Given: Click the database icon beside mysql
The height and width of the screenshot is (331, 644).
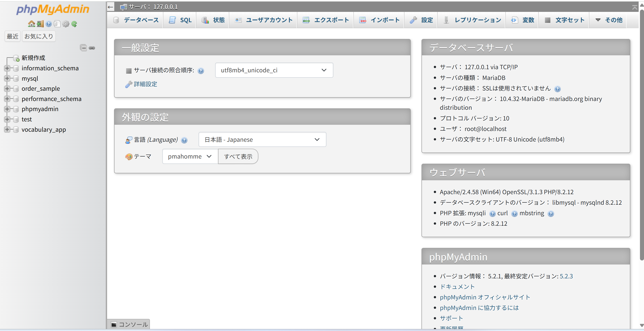Looking at the screenshot, I should point(16,78).
